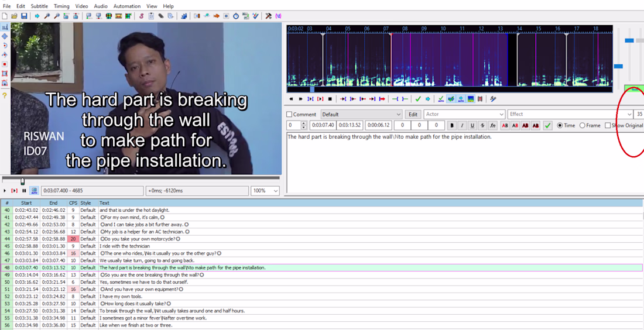Screen dimensions: 644x330
Task: Select subtitle line 49 in the grid
Action: tap(321, 275)
